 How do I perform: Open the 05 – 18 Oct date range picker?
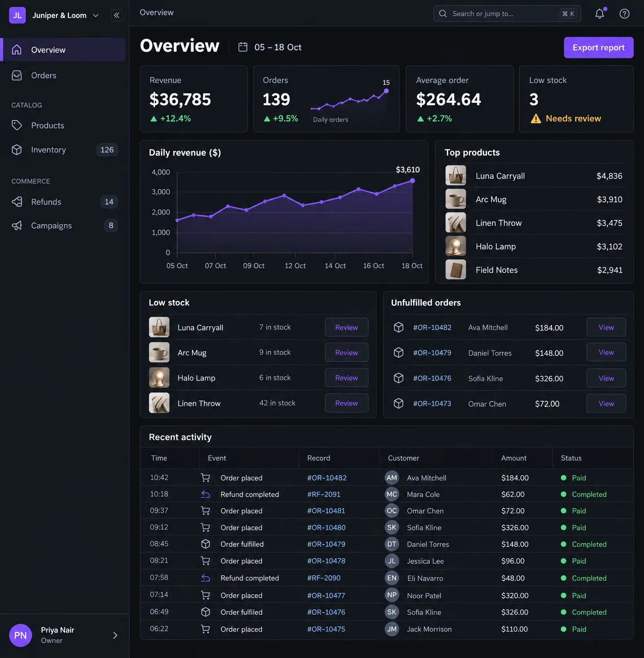point(270,47)
